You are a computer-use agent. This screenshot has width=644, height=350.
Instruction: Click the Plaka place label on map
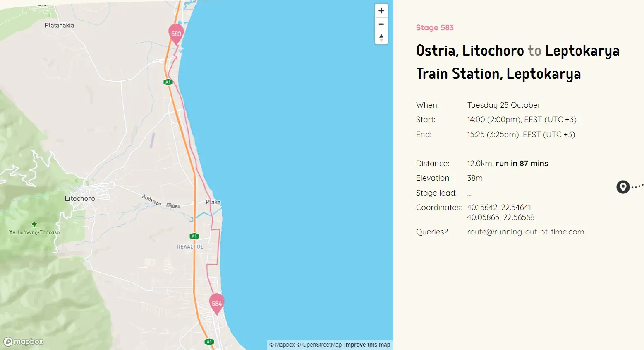(213, 202)
